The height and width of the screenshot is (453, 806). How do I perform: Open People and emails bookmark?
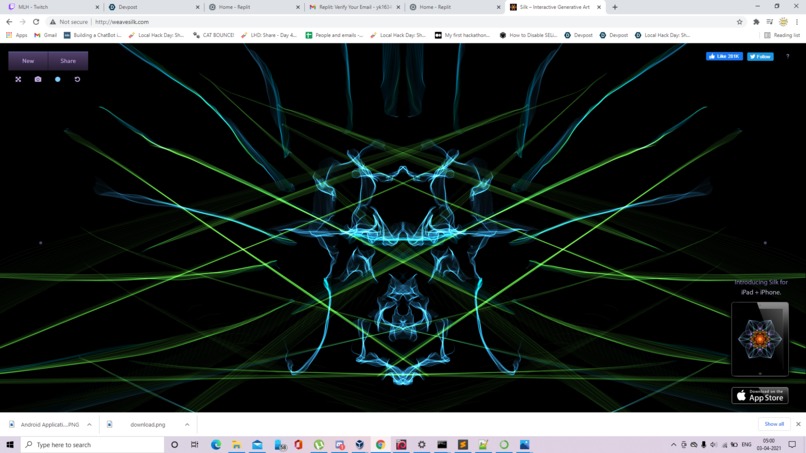point(334,35)
